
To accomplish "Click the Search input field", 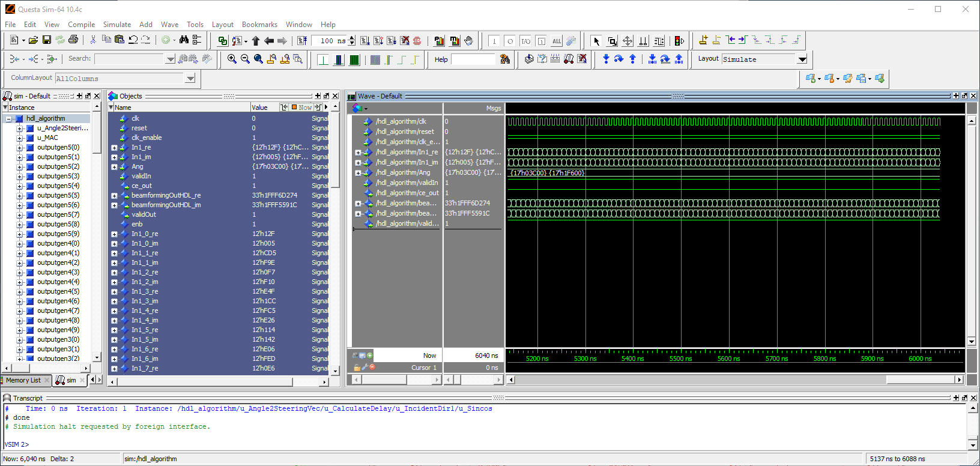I will pyautogui.click(x=129, y=59).
